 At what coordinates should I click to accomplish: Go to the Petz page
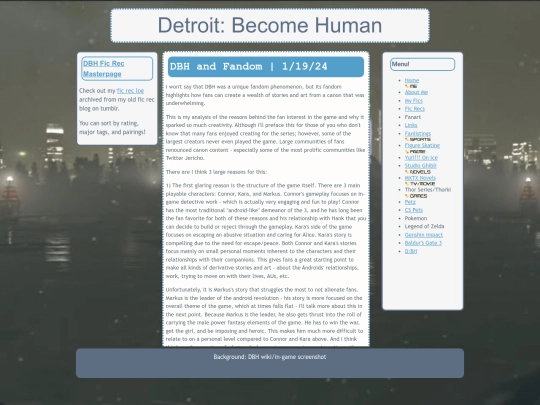[410, 202]
